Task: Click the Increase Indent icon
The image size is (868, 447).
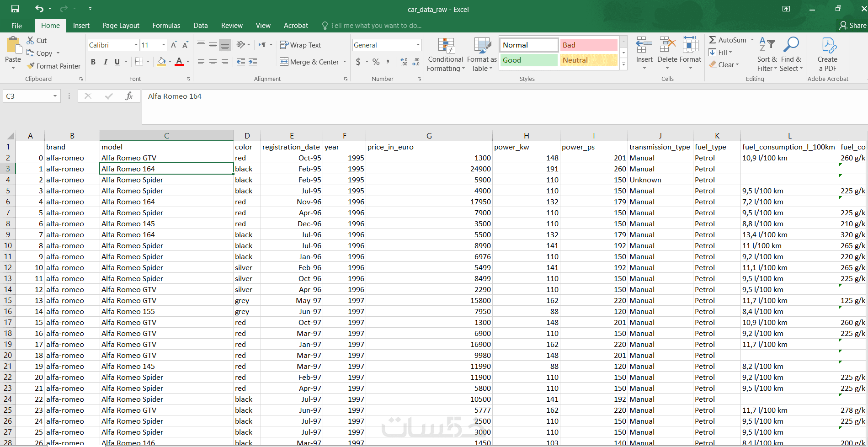Action: [x=252, y=62]
